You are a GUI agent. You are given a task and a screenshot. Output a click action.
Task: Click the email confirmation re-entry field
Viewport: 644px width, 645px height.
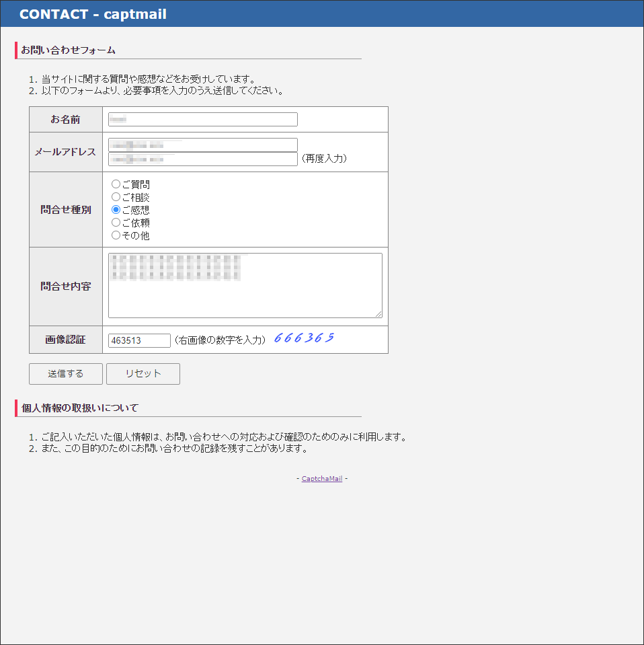[x=203, y=159]
